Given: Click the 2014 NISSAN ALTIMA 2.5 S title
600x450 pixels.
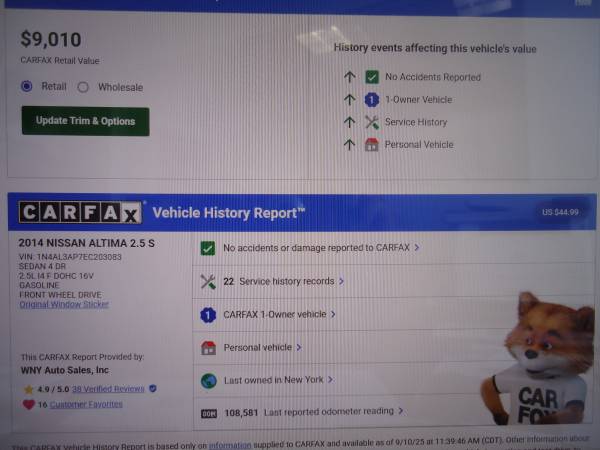Looking at the screenshot, I should 86,243.
